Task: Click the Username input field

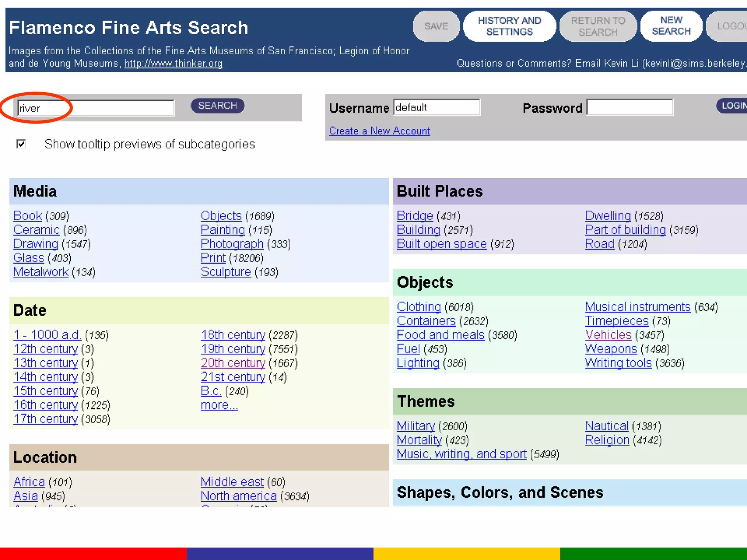Action: pyautogui.click(x=437, y=108)
